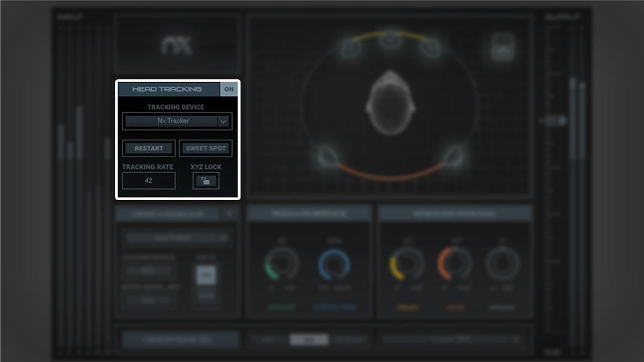Select the front left speaker icon
644x362 pixels.
(351, 48)
